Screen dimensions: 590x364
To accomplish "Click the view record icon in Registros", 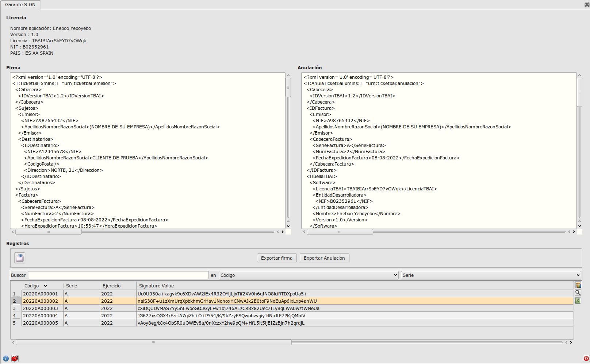I will (20, 258).
